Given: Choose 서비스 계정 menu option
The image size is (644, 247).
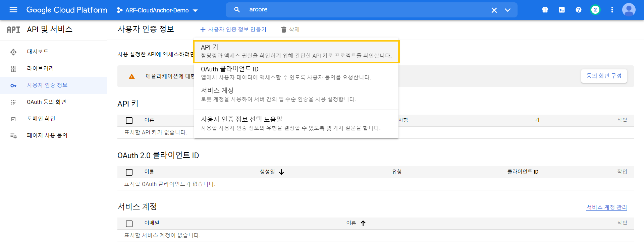Looking at the screenshot, I should [x=296, y=95].
